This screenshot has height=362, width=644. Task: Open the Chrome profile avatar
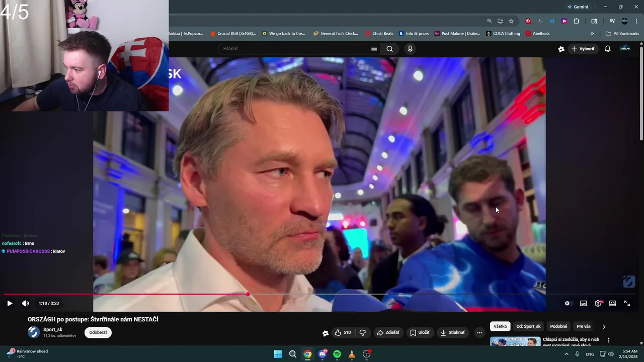point(624,21)
